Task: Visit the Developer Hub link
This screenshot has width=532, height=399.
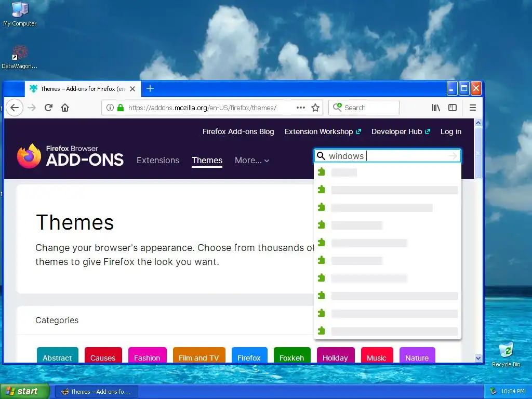Action: pos(401,131)
